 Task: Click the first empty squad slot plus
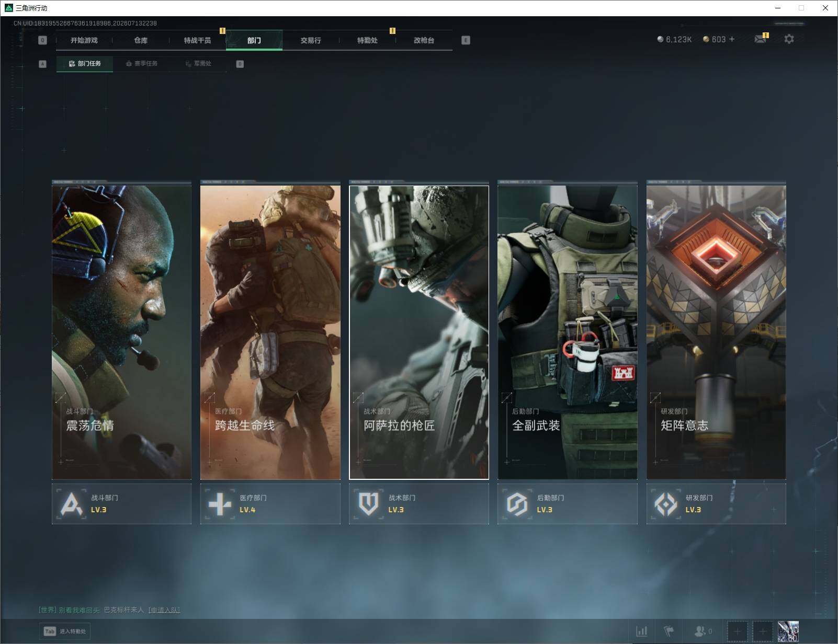tap(737, 632)
